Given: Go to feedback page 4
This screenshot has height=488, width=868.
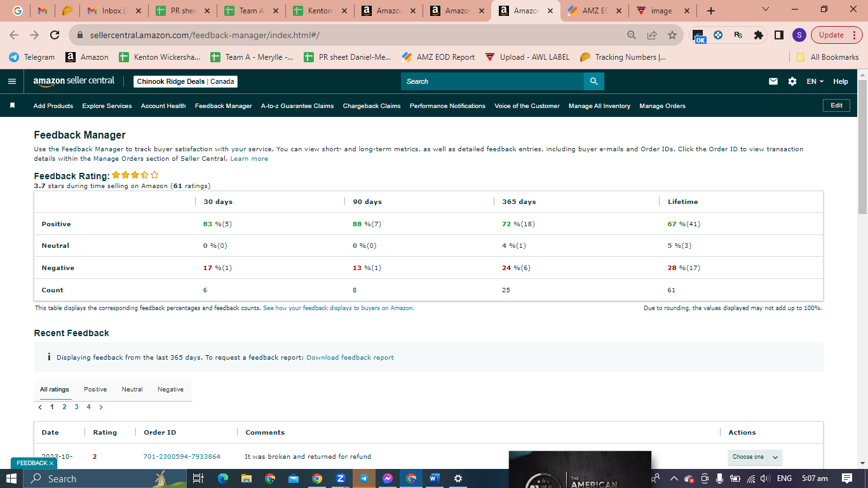Looking at the screenshot, I should tap(88, 407).
